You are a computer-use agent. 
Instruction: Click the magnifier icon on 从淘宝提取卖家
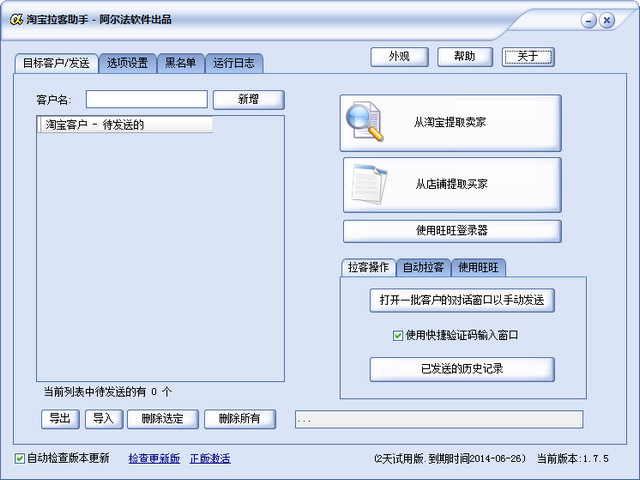[x=364, y=122]
